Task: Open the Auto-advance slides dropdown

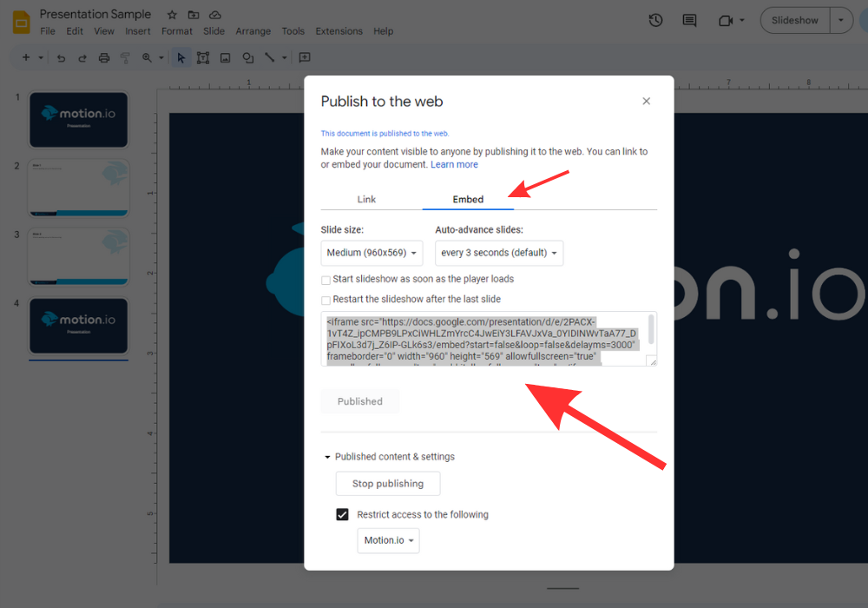Action: 499,253
